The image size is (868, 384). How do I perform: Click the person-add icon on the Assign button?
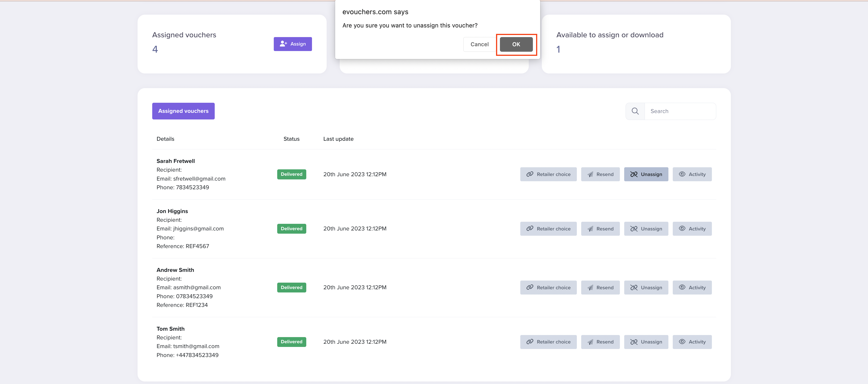point(283,44)
